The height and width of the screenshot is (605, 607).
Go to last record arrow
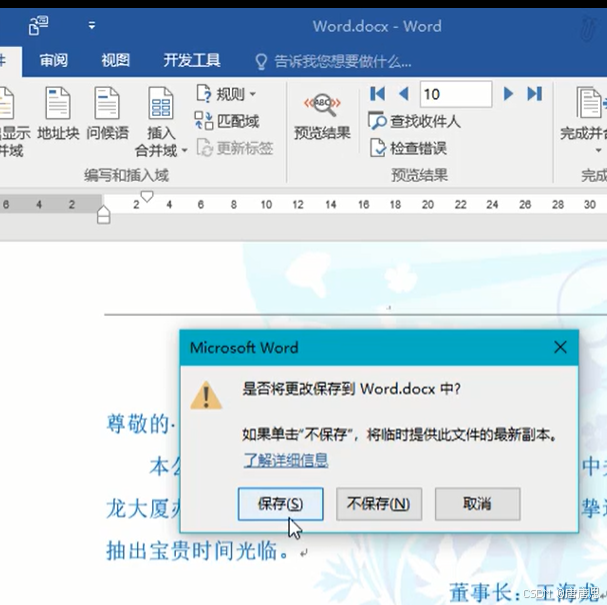pos(535,94)
